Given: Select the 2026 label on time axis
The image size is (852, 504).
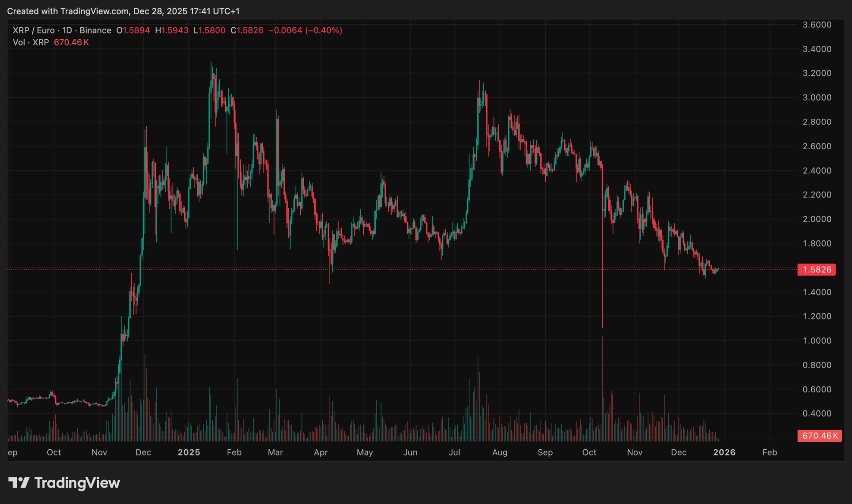Looking at the screenshot, I should pyautogui.click(x=724, y=452).
